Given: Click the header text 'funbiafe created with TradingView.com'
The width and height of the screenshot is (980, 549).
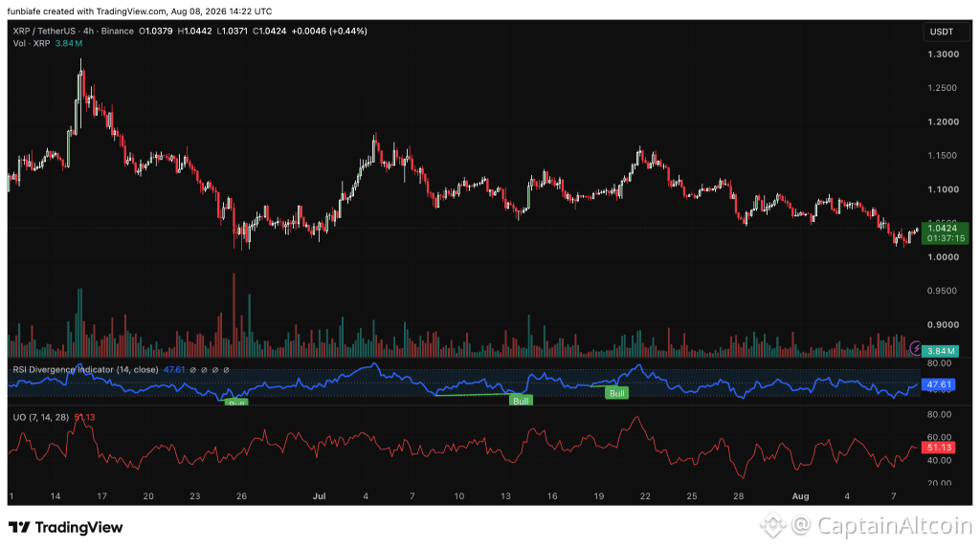Looking at the screenshot, I should tap(86, 11).
